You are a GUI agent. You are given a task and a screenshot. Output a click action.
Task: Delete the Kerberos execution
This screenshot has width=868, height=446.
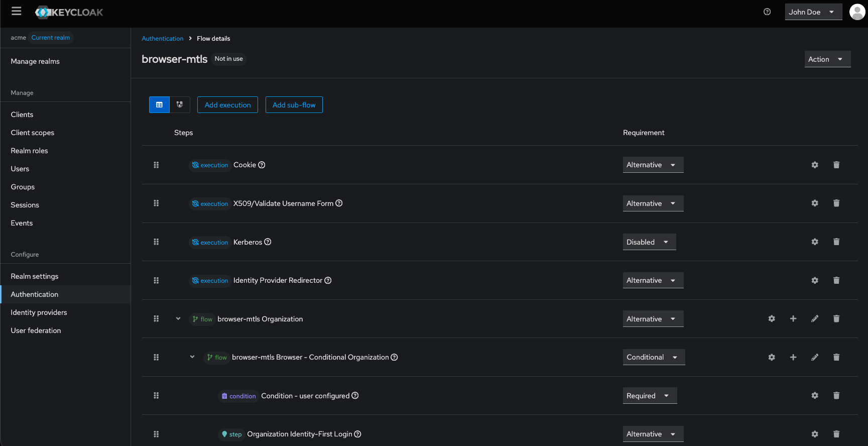pos(836,242)
